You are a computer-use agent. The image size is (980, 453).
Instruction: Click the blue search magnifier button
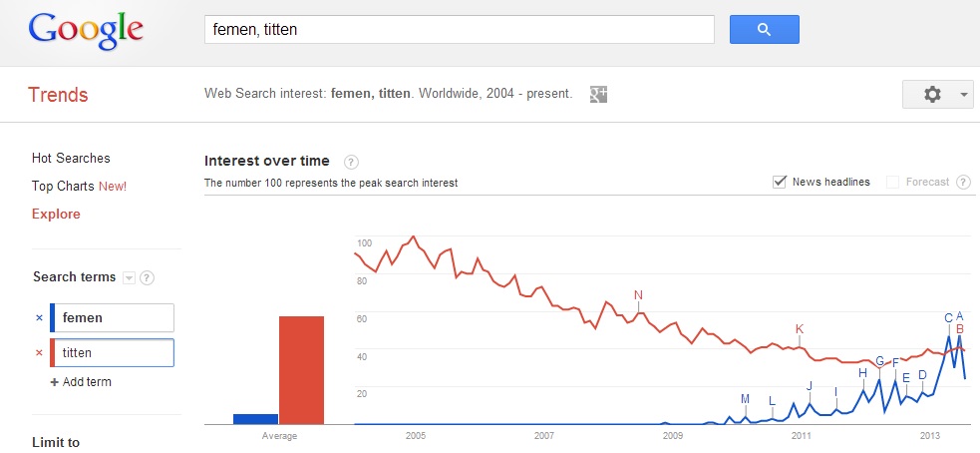coord(764,29)
